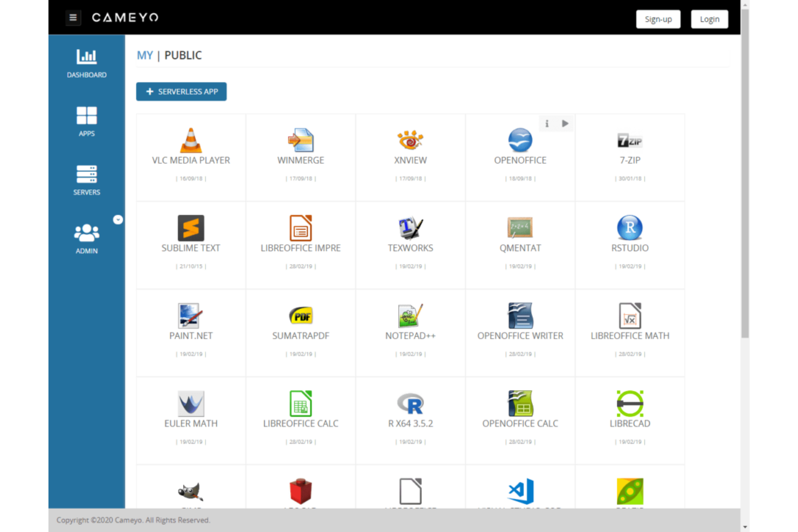Switch to the PUBLIC apps tab
Image resolution: width=798 pixels, height=532 pixels.
183,55
